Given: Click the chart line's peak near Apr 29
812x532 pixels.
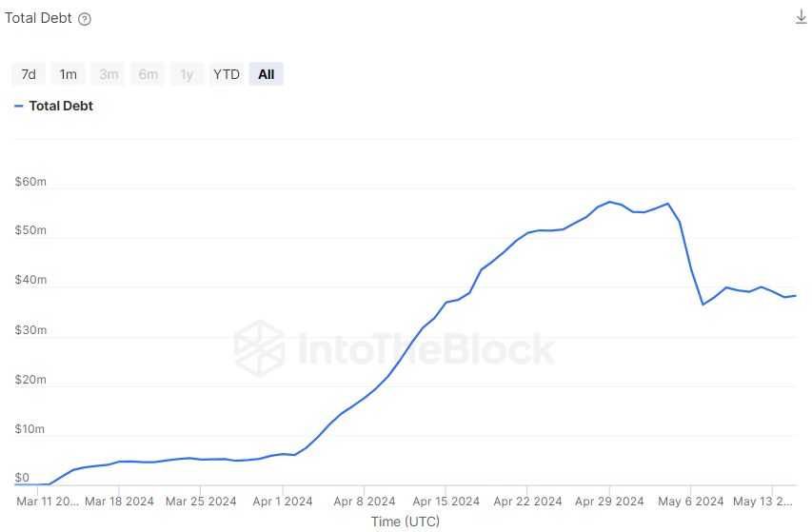Looking at the screenshot, I should point(609,202).
